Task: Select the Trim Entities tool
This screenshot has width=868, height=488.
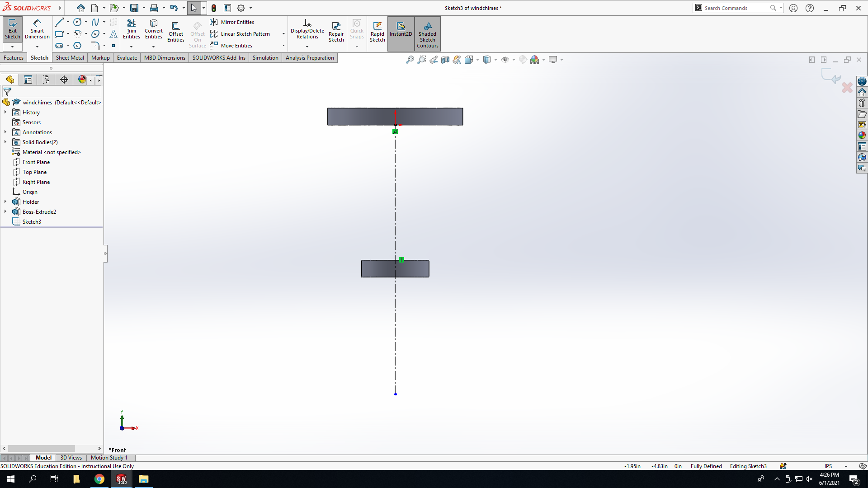Action: click(x=131, y=30)
